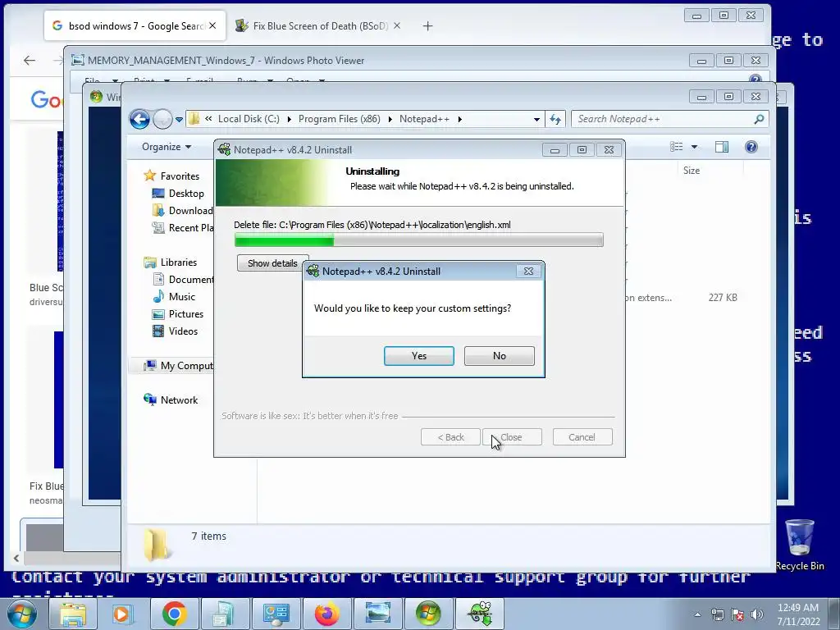Select Favorites in the navigation pane

[171, 176]
